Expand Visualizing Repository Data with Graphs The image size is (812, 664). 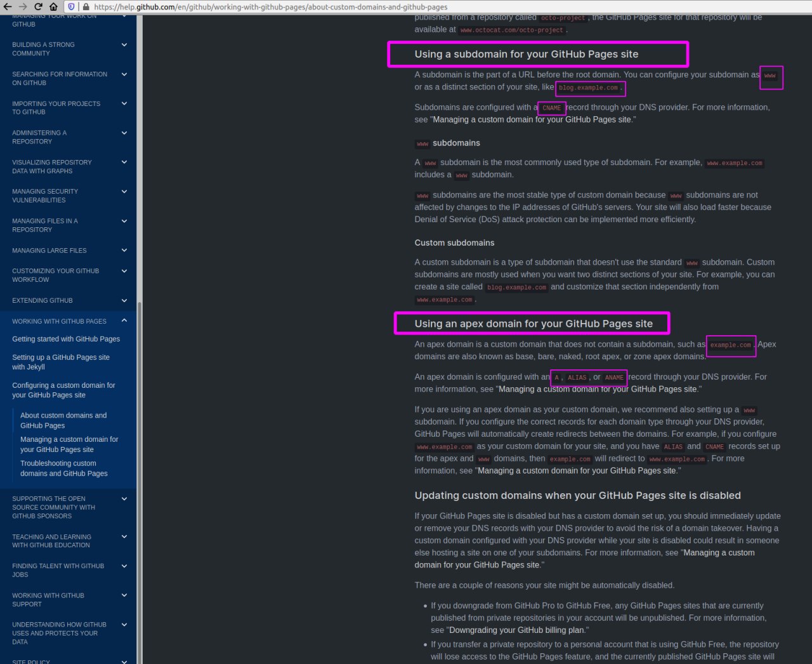(x=124, y=163)
